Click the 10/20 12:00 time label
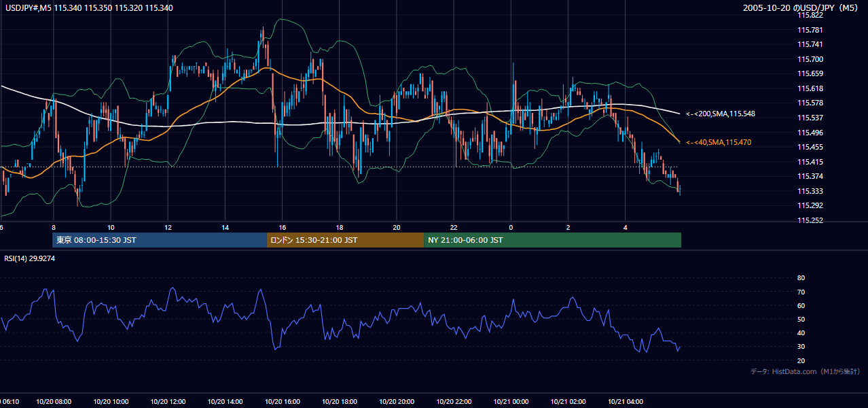 pyautogui.click(x=168, y=402)
